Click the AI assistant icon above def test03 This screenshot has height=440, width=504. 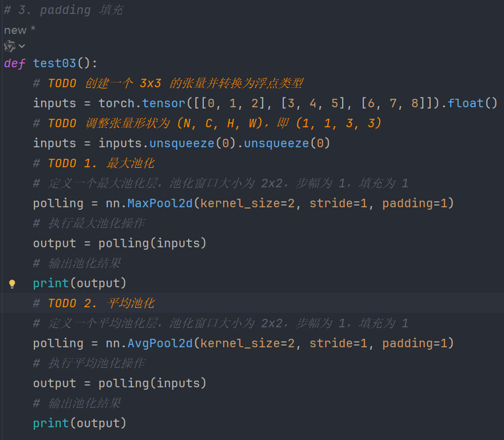click(10, 46)
